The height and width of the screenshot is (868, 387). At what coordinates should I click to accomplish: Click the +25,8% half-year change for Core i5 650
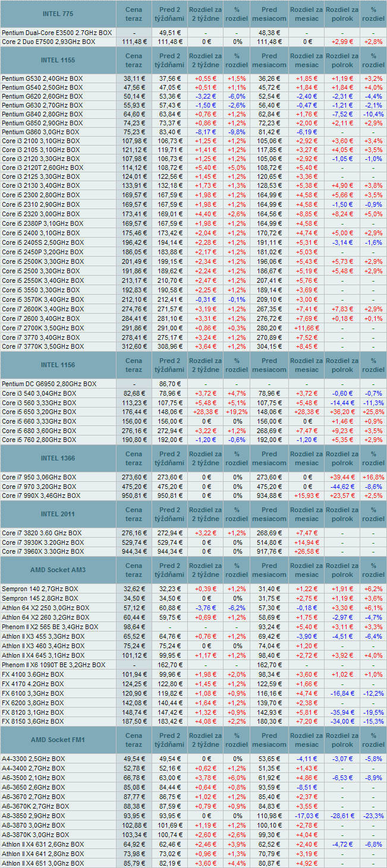(373, 412)
